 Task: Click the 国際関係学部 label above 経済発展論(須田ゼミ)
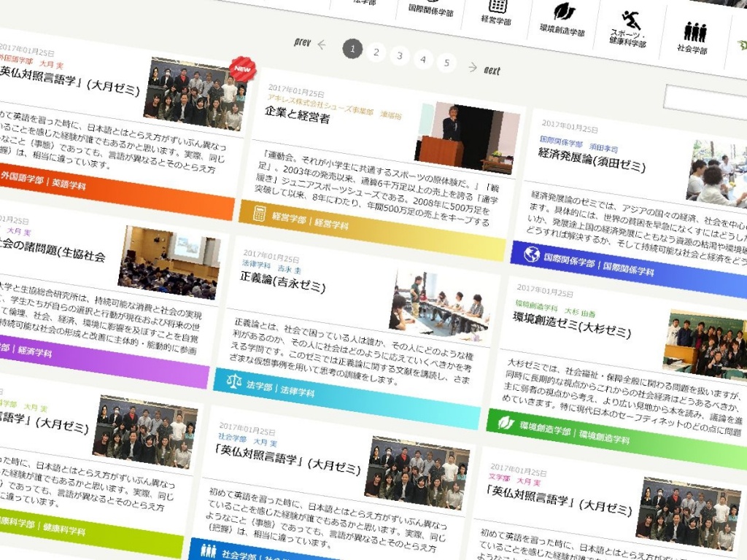pyautogui.click(x=561, y=141)
